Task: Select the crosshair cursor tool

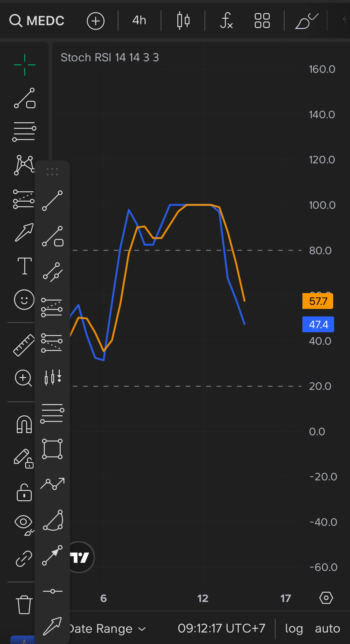Action: pos(25,65)
